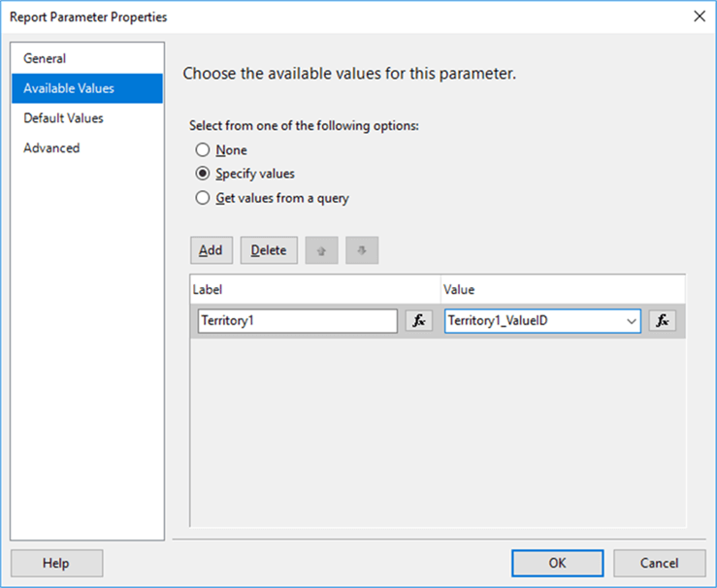Expand the Value dropdown arrow
717x588 pixels.
coord(631,321)
